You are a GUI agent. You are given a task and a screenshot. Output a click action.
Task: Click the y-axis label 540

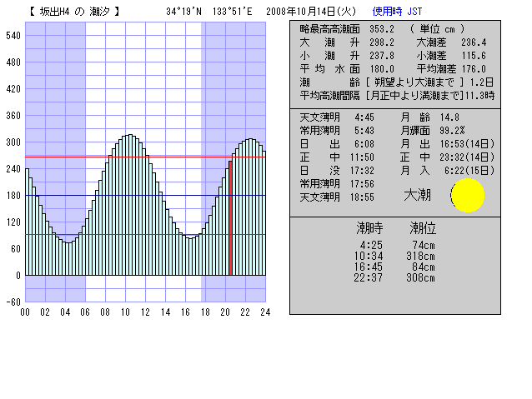(13, 36)
